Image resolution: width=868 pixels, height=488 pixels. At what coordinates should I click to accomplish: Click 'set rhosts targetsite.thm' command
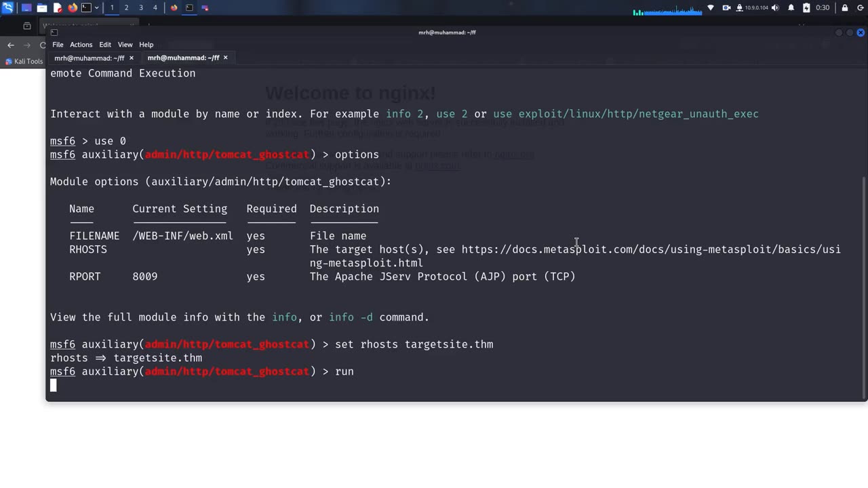(414, 344)
